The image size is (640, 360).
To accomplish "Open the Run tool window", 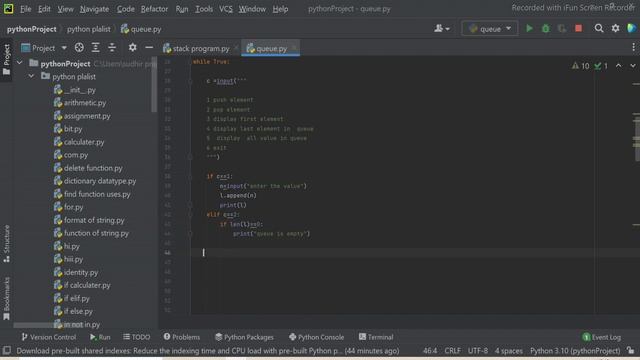I will 100,337.
